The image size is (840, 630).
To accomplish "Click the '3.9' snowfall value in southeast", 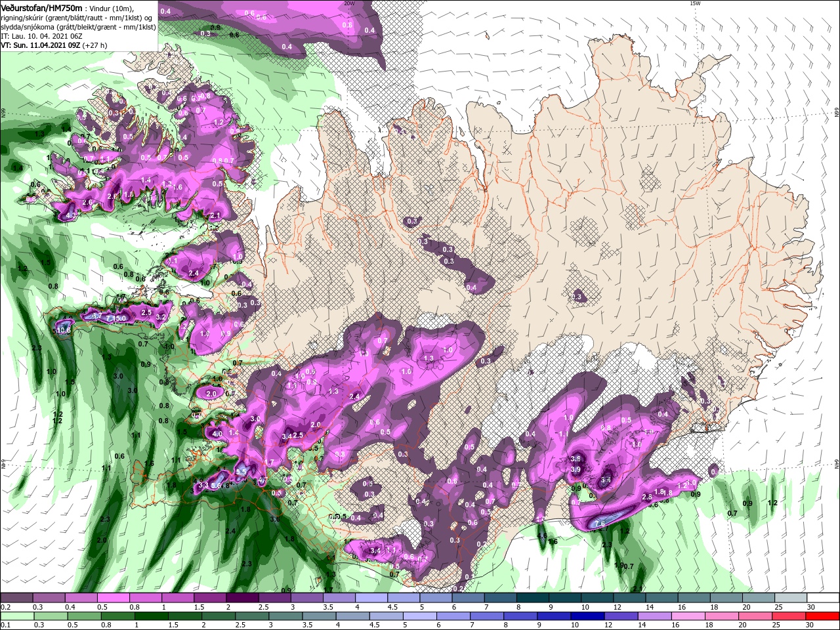I will (576, 469).
